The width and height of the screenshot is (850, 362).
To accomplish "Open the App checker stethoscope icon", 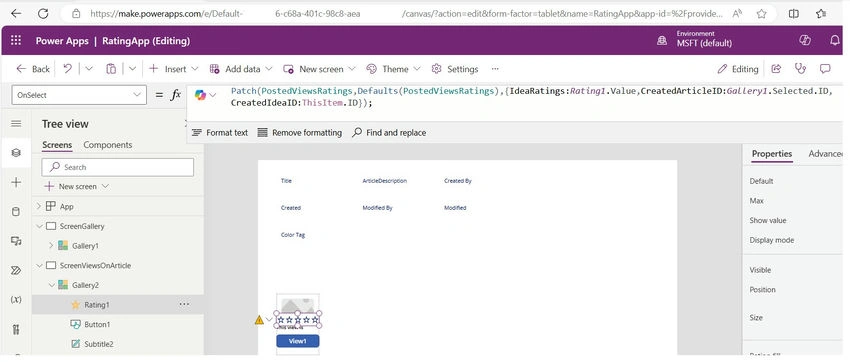I will 800,69.
